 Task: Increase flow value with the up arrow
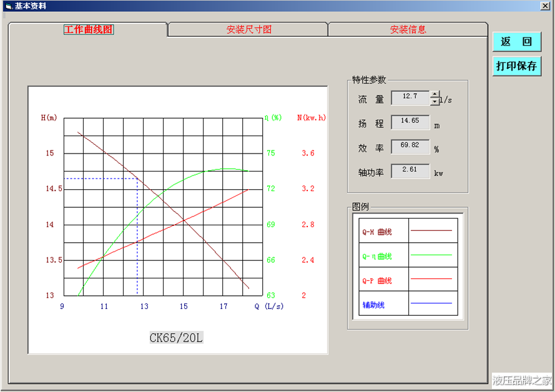[435, 94]
